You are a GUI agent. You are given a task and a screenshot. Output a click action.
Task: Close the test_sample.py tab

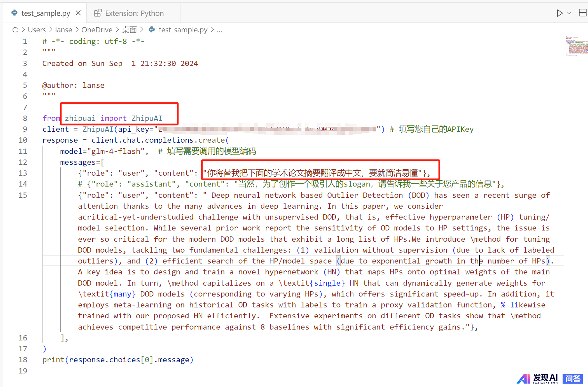[x=78, y=13]
